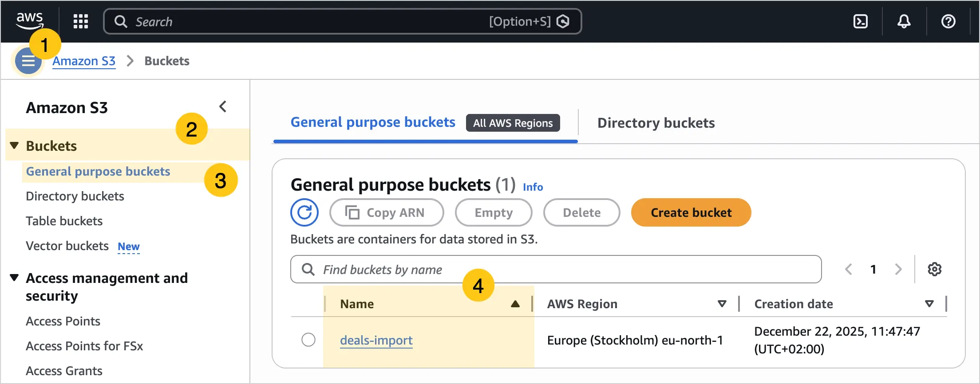
Task: Open Vector buckets in the sidebar
Action: click(67, 246)
